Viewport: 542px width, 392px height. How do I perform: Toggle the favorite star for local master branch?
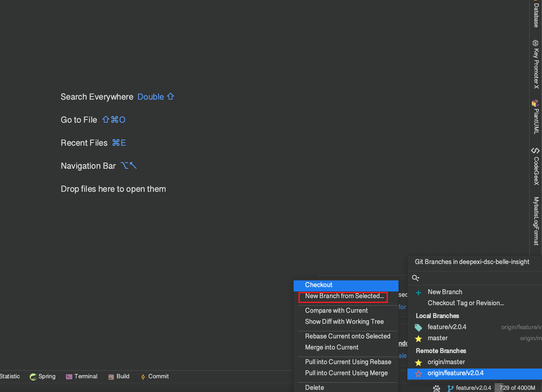(418, 338)
